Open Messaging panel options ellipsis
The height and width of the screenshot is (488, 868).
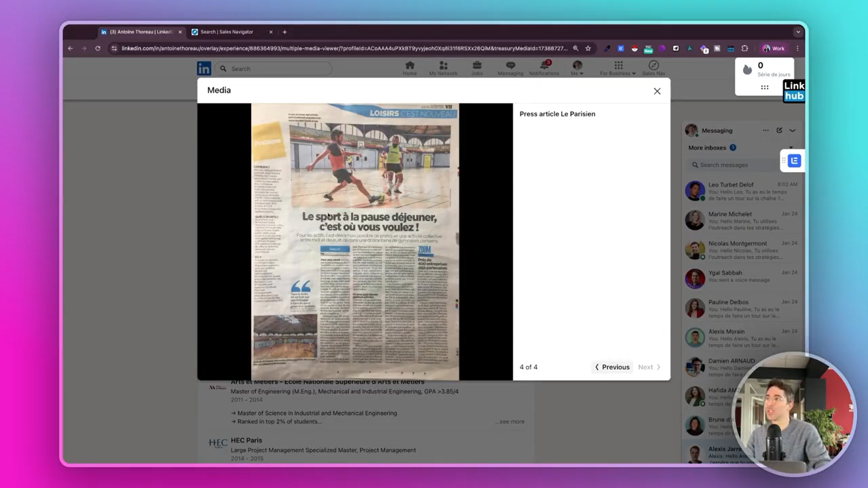[x=766, y=130]
